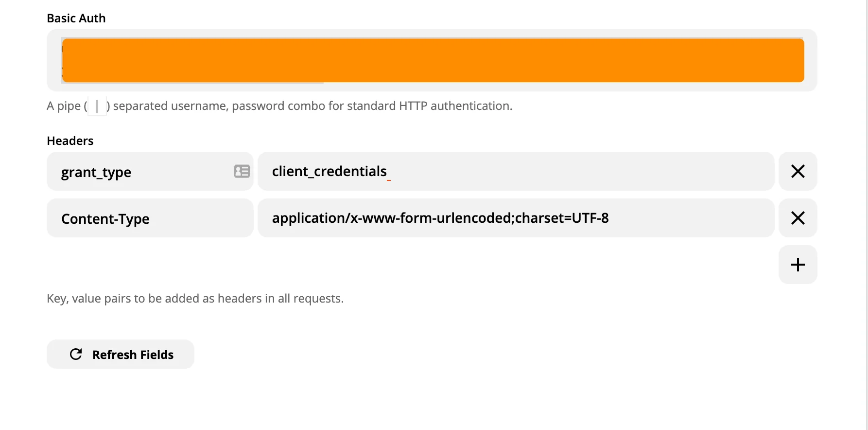
Task: Click the red underline after client_credentials
Action: click(x=389, y=180)
